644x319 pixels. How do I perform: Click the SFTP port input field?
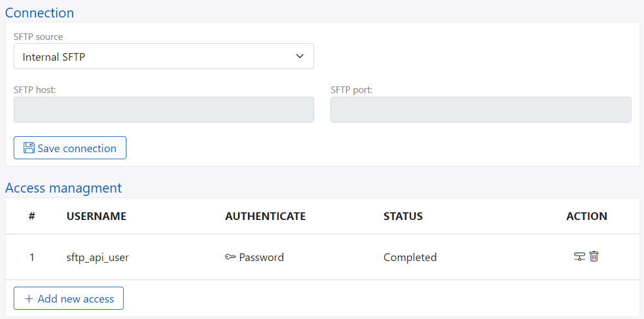point(480,109)
